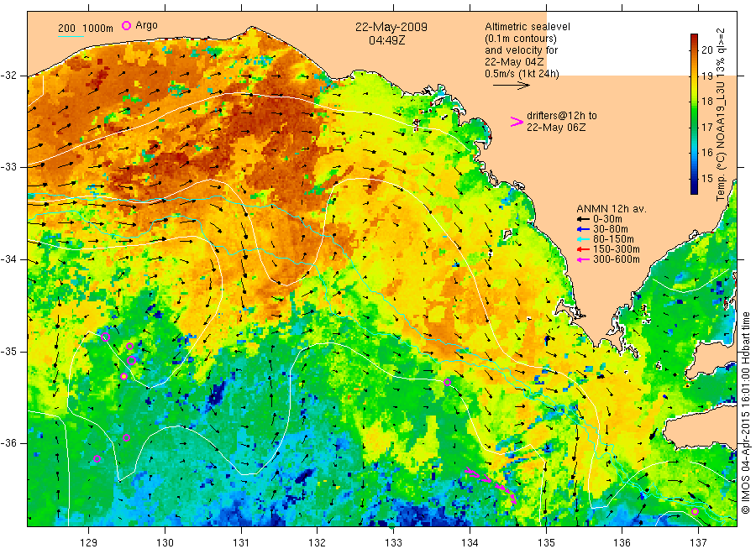The height and width of the screenshot is (554, 756).
Task: Click the cyan 200 1000m isobath legend line
Action: pos(71,36)
